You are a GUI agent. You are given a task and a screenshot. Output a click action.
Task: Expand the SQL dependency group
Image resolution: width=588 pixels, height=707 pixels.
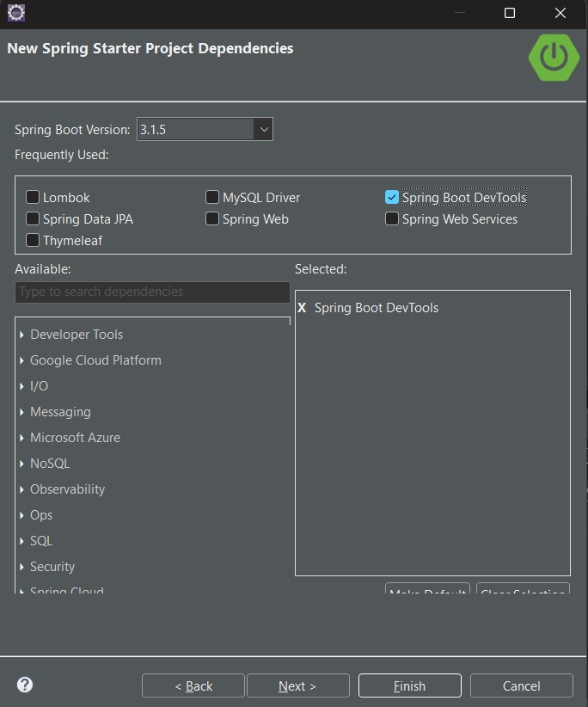tap(21, 541)
